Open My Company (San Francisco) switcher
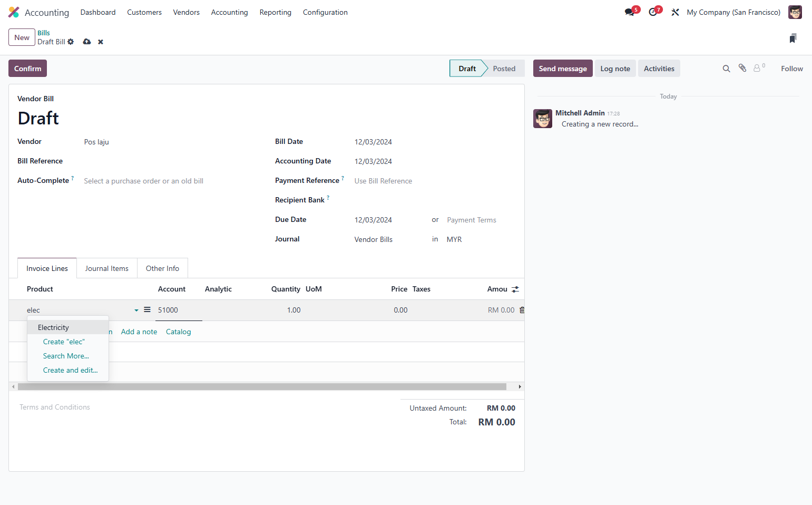This screenshot has height=505, width=812. click(733, 12)
